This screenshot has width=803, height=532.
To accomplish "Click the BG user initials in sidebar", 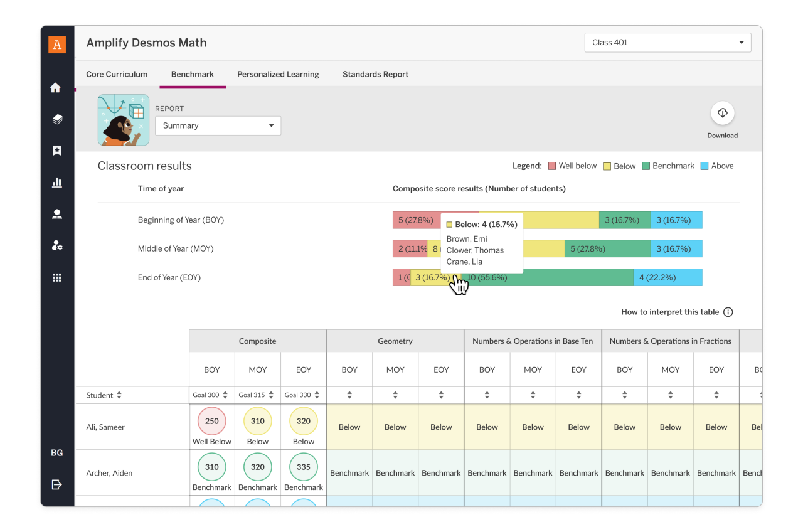I will point(57,452).
